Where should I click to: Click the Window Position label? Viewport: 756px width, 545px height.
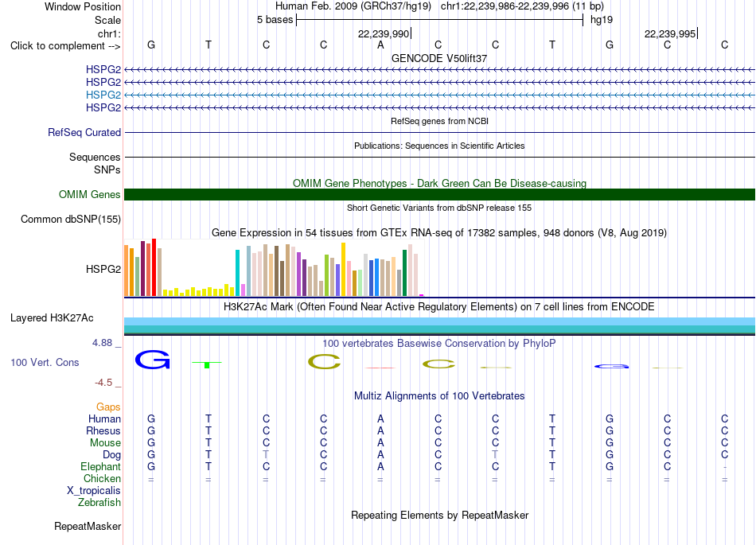point(83,6)
